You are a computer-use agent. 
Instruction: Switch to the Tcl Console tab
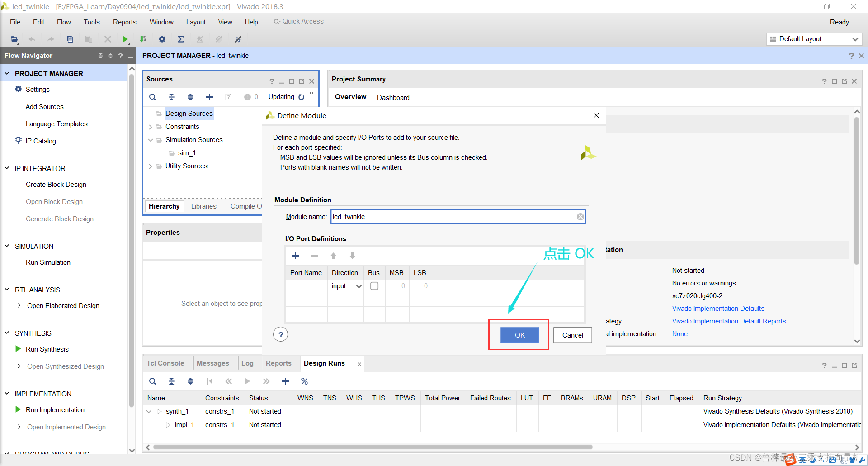(x=165, y=363)
